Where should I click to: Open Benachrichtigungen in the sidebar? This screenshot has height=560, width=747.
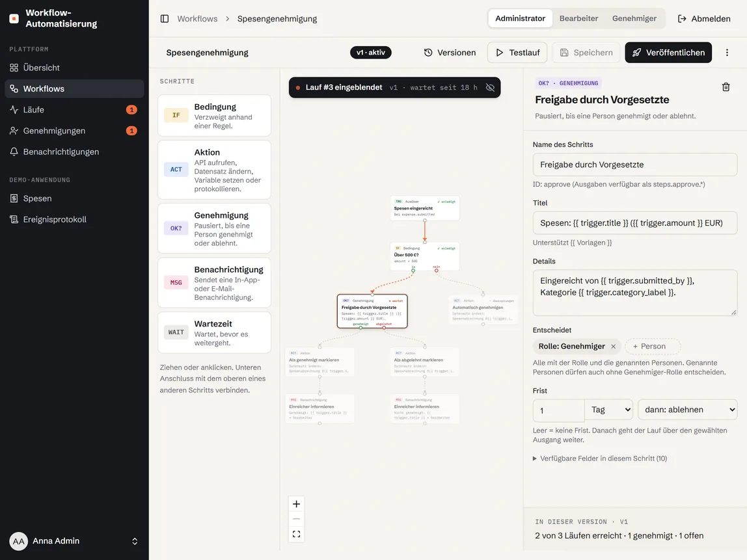(74, 152)
